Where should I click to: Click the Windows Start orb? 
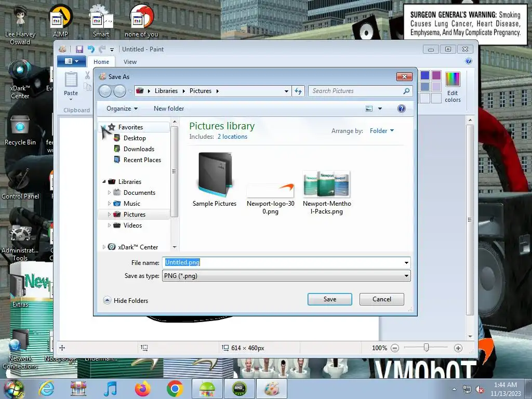14,389
